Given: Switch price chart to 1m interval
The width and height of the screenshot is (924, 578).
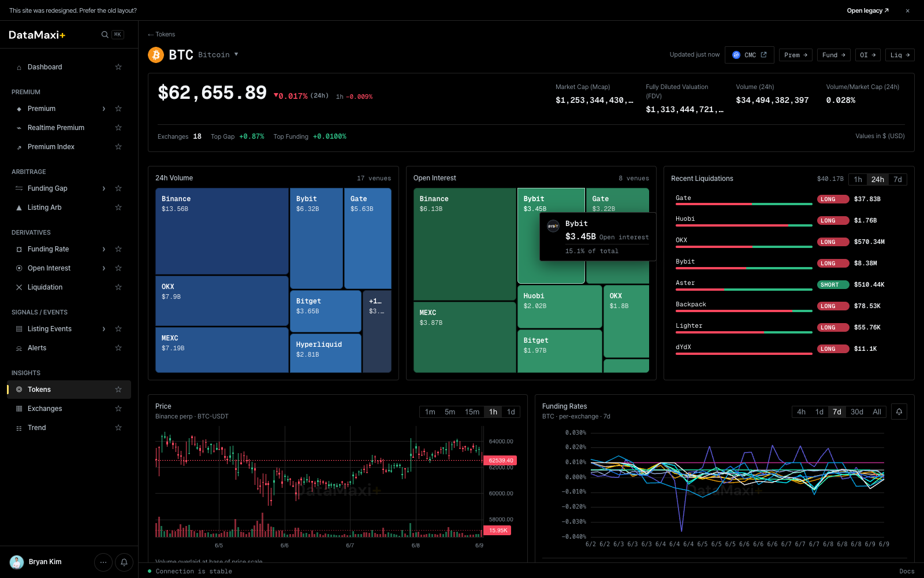Looking at the screenshot, I should 430,412.
